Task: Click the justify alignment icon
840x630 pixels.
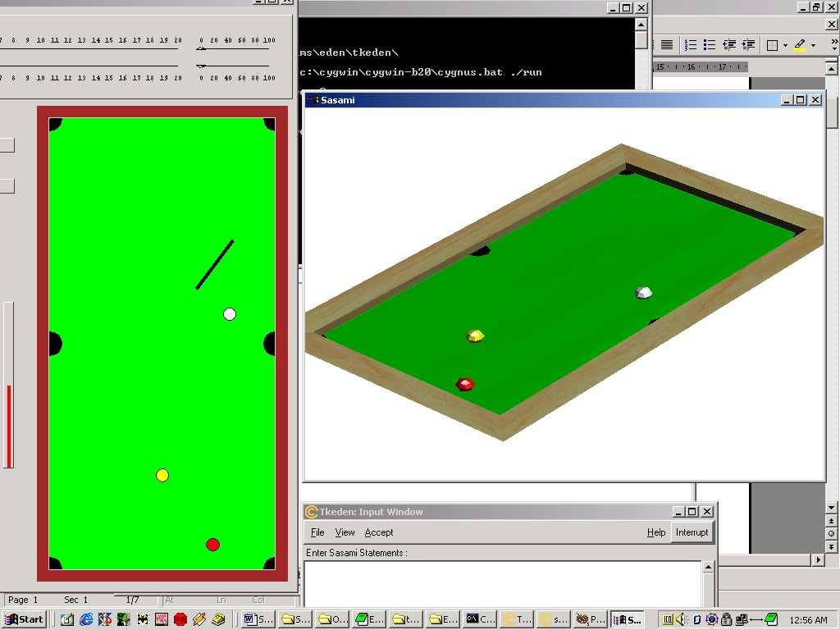Action: click(667, 45)
